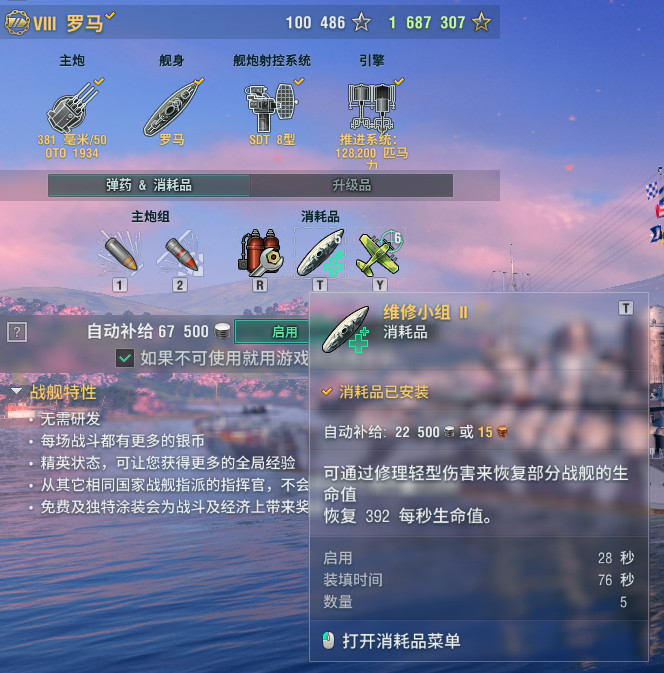The image size is (664, 673).
Task: Switch to the 升级品 tab
Action: [352, 185]
